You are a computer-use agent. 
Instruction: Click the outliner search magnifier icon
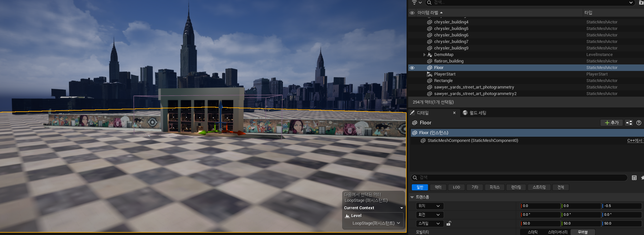[429, 3]
